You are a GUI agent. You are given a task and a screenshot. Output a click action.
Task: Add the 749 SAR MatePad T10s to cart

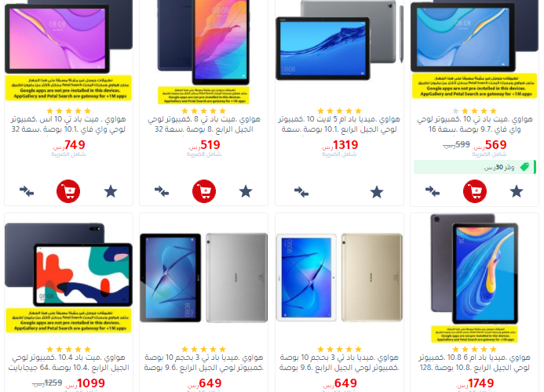coord(68,191)
